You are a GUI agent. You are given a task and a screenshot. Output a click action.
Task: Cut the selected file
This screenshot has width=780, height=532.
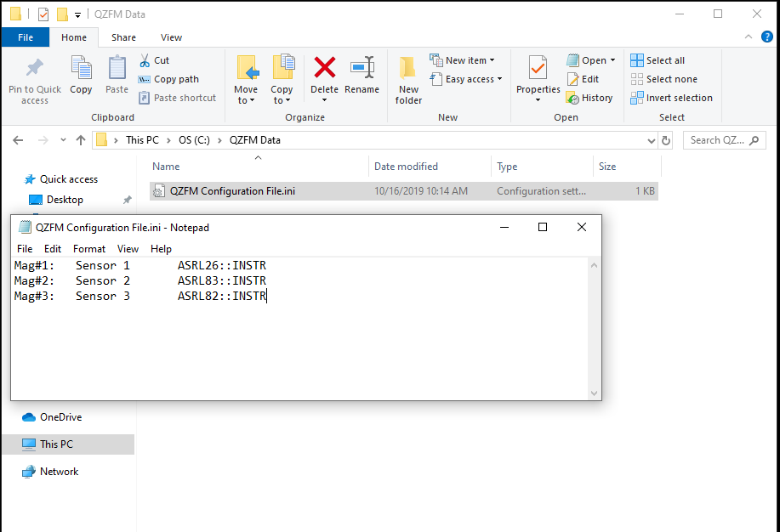coord(154,60)
